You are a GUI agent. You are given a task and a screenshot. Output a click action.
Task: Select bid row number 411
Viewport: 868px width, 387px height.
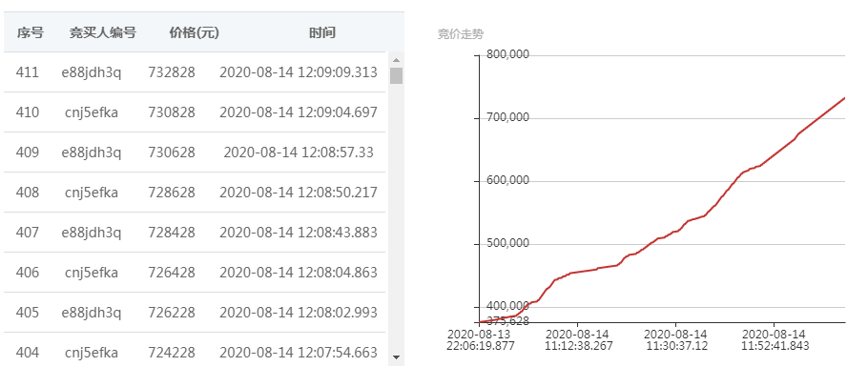click(196, 72)
